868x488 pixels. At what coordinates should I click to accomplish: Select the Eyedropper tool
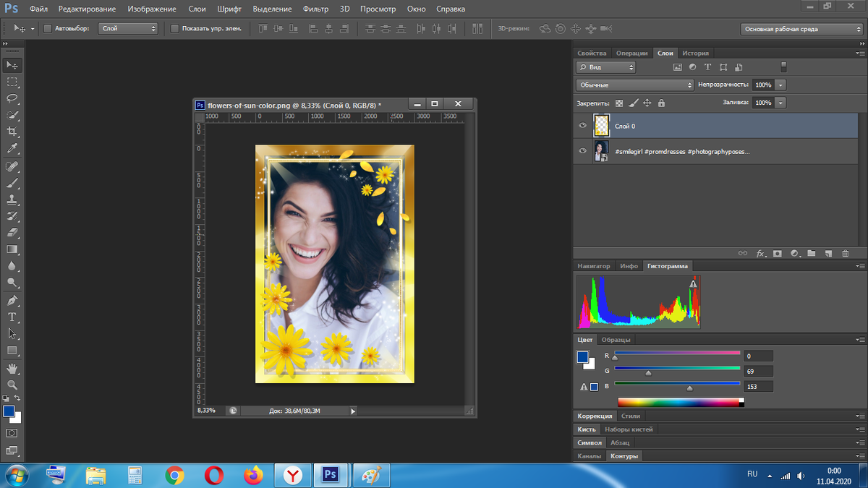12,148
